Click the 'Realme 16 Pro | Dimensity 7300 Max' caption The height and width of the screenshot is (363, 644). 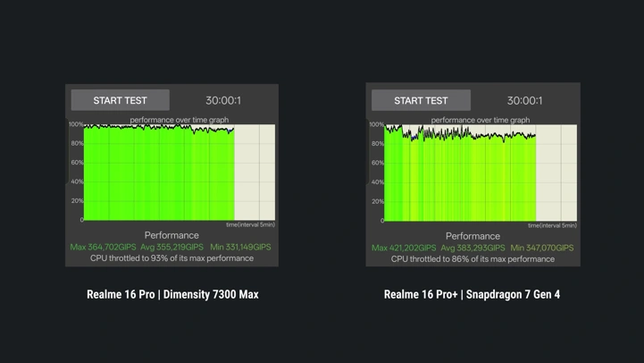[172, 294]
